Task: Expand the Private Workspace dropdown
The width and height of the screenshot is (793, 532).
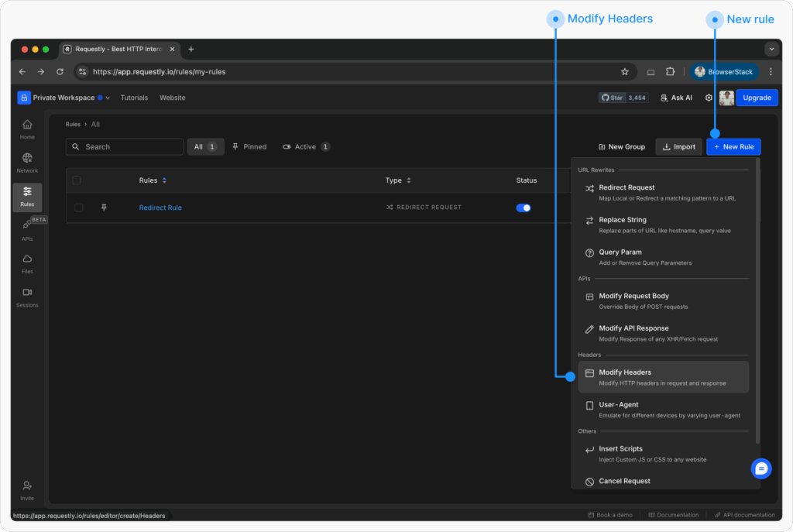Action: click(107, 98)
